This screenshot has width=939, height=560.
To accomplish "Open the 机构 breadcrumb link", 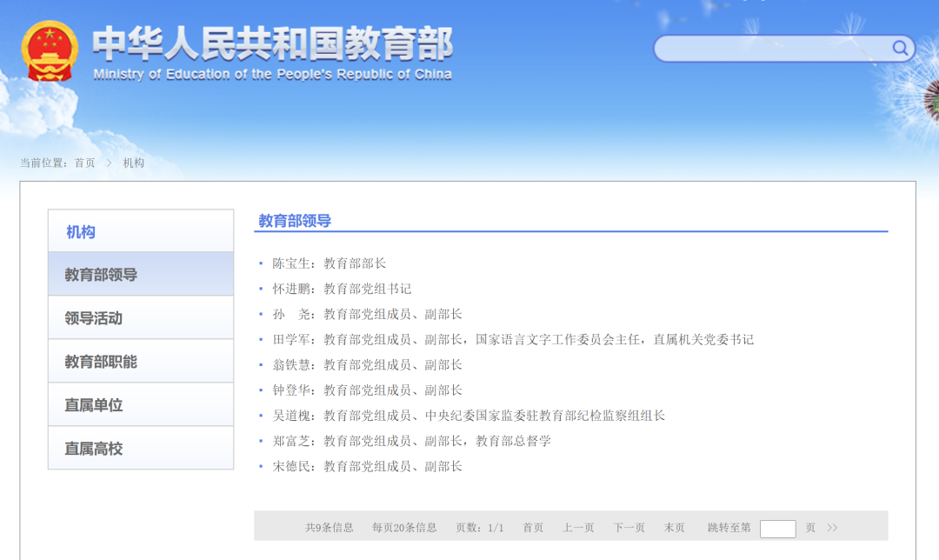I will (134, 163).
